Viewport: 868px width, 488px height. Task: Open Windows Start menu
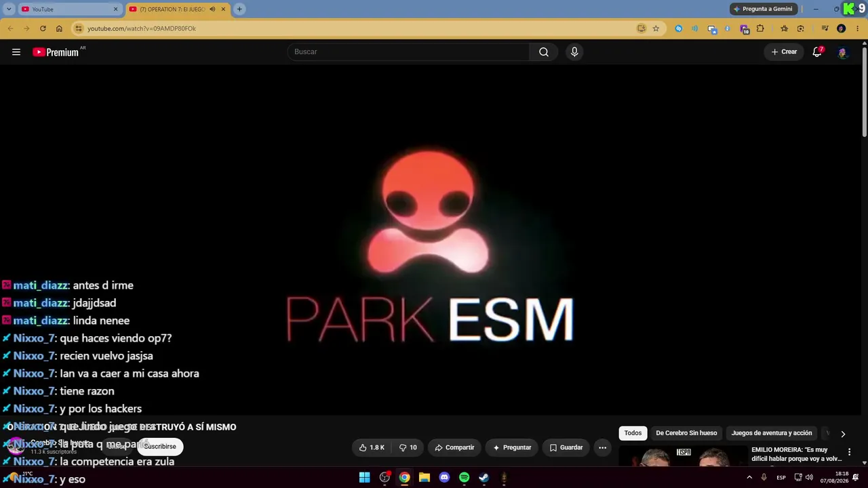(x=365, y=478)
